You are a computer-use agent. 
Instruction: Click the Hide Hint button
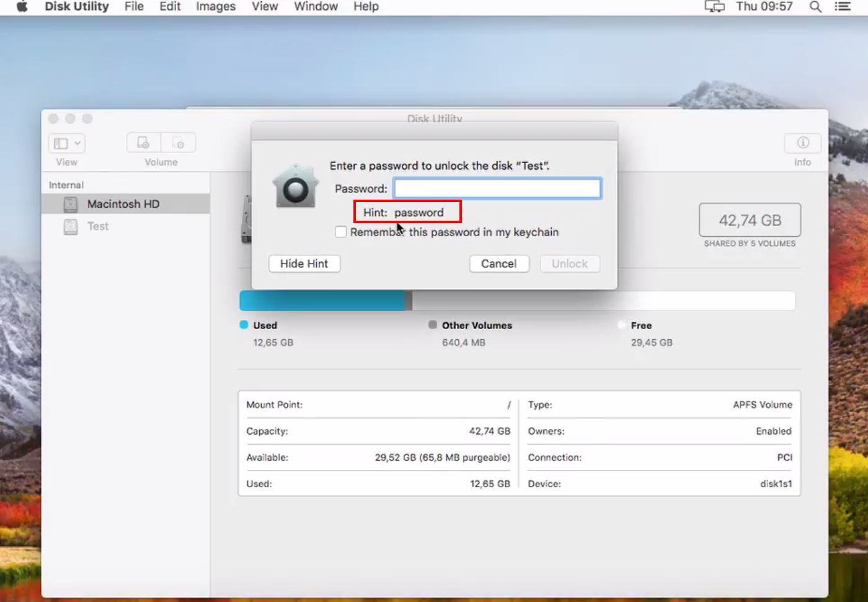tap(304, 263)
